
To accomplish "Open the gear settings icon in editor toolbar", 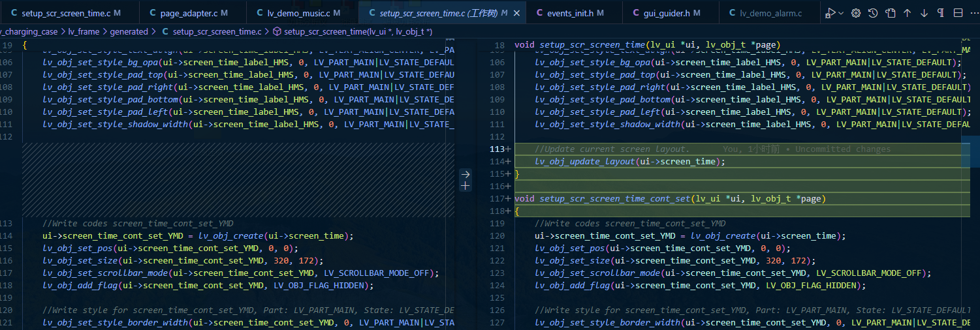I will 856,13.
